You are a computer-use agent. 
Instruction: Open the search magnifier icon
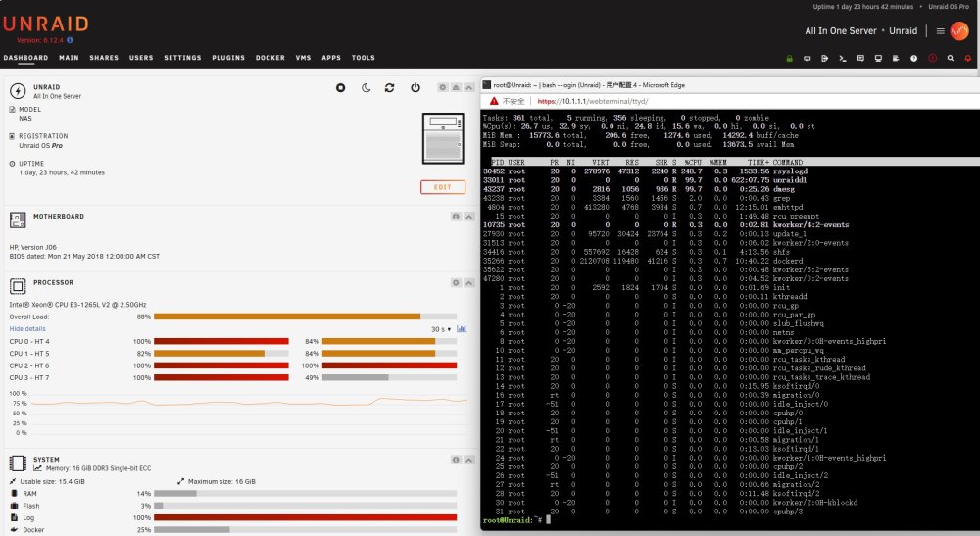pyautogui.click(x=950, y=58)
